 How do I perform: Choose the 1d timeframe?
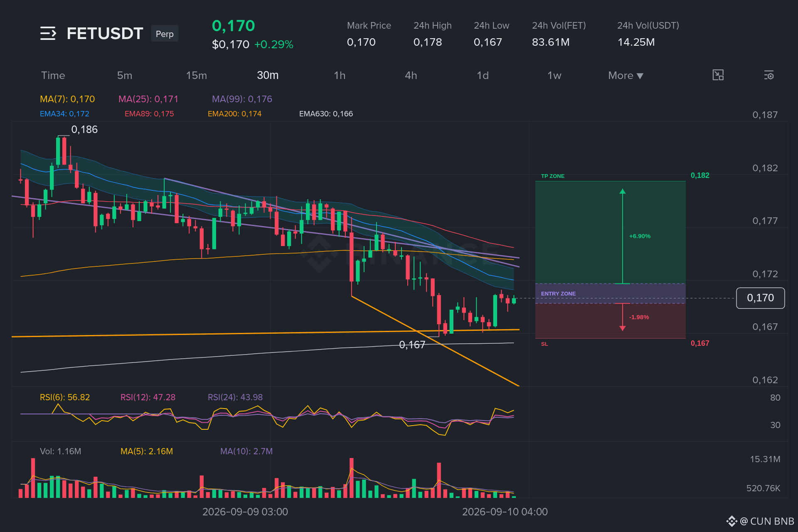point(483,75)
